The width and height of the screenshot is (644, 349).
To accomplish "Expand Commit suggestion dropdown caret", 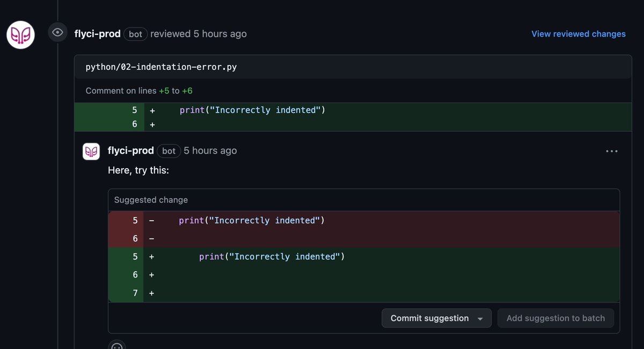I will [x=480, y=319].
